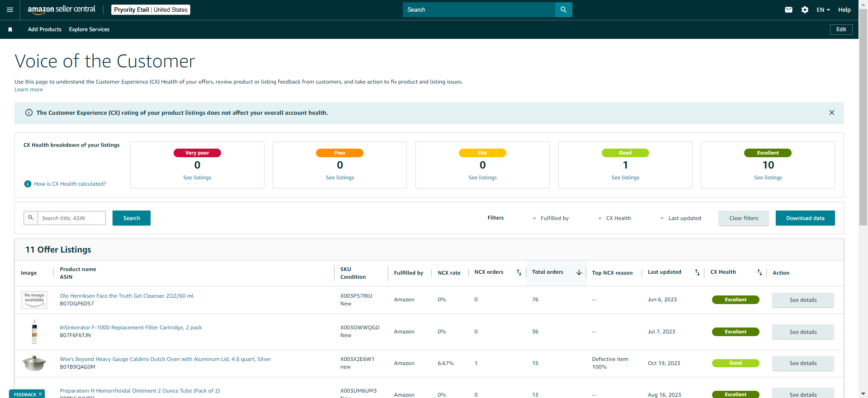Click the Learn more link
This screenshot has width=868, height=398.
pyautogui.click(x=28, y=89)
